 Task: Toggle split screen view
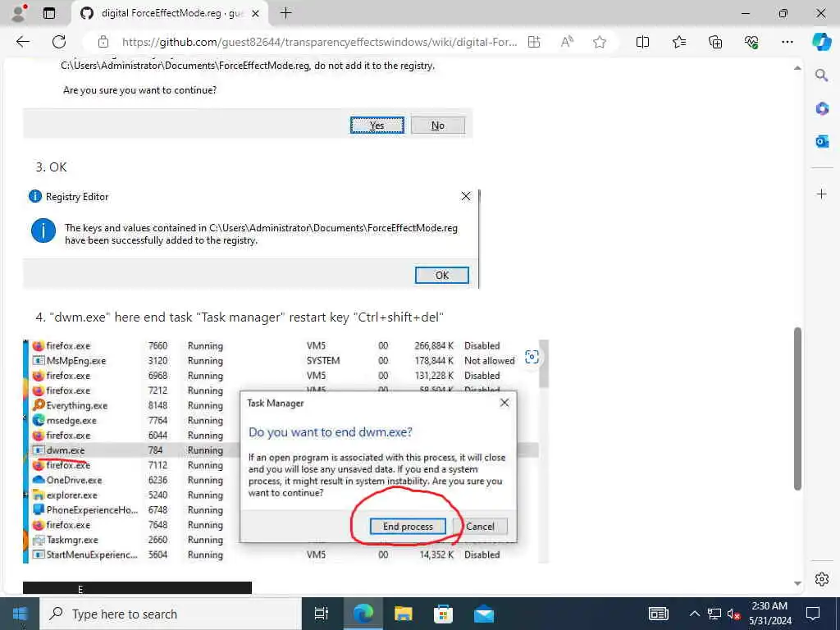[x=642, y=42]
